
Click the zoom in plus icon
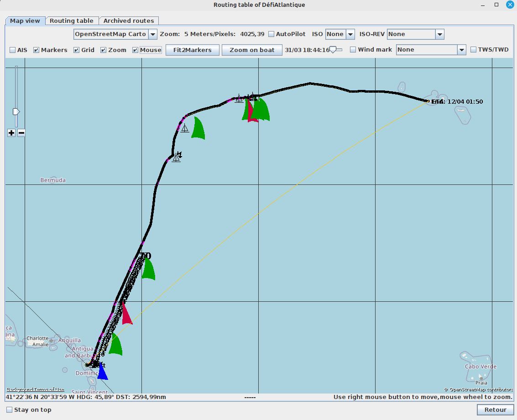[11, 133]
